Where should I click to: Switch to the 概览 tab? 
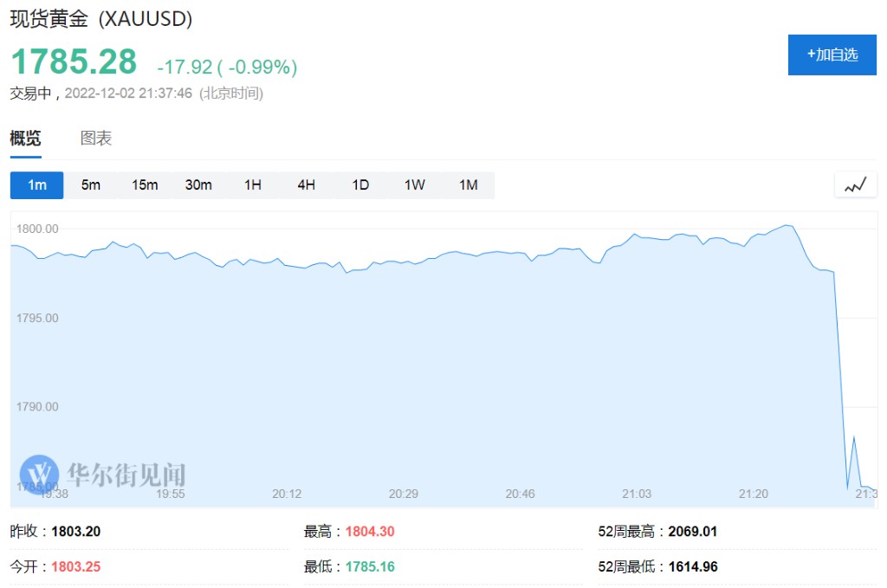pos(25,139)
